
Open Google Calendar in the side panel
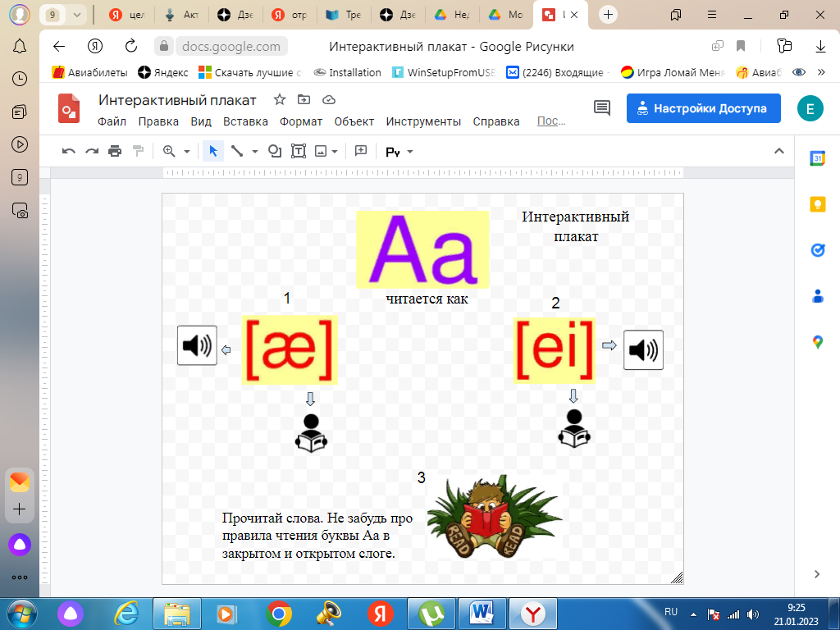click(817, 158)
